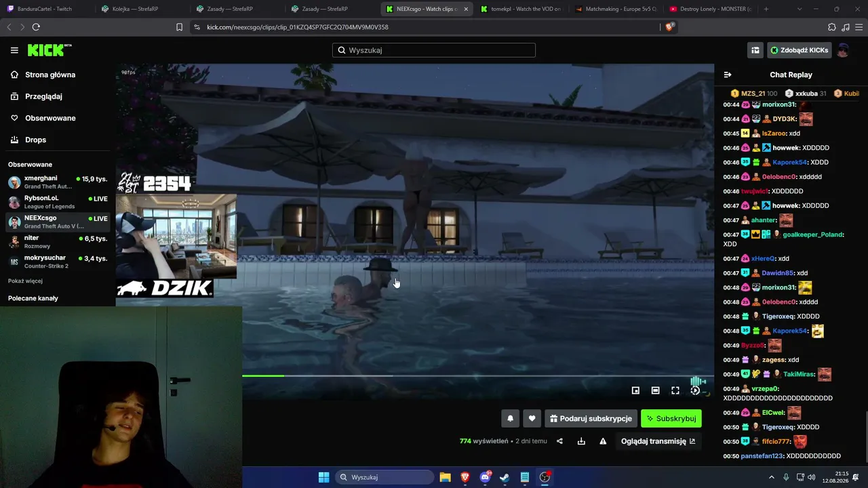The image size is (868, 488).
Task: Expand followed list with Pokaż więcej
Action: pyautogui.click(x=25, y=281)
